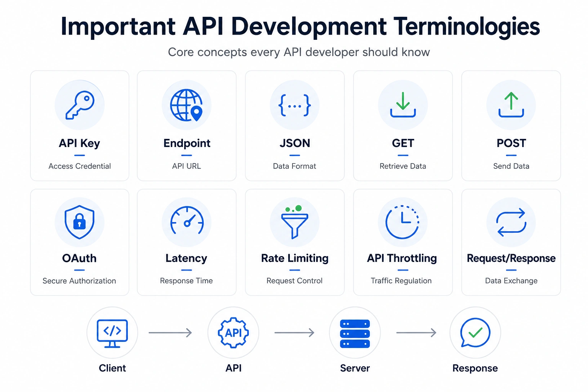
Task: Click the 'Traffic Regulation' description
Action: point(401,281)
